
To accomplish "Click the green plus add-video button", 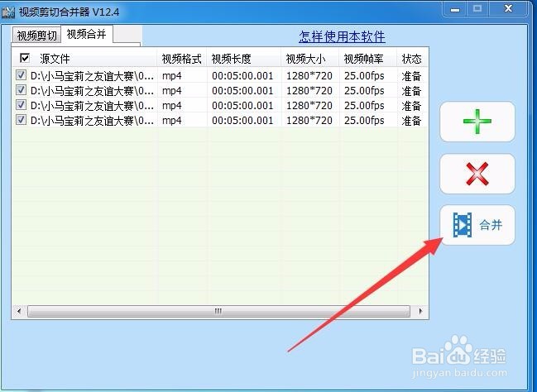I will 477,122.
